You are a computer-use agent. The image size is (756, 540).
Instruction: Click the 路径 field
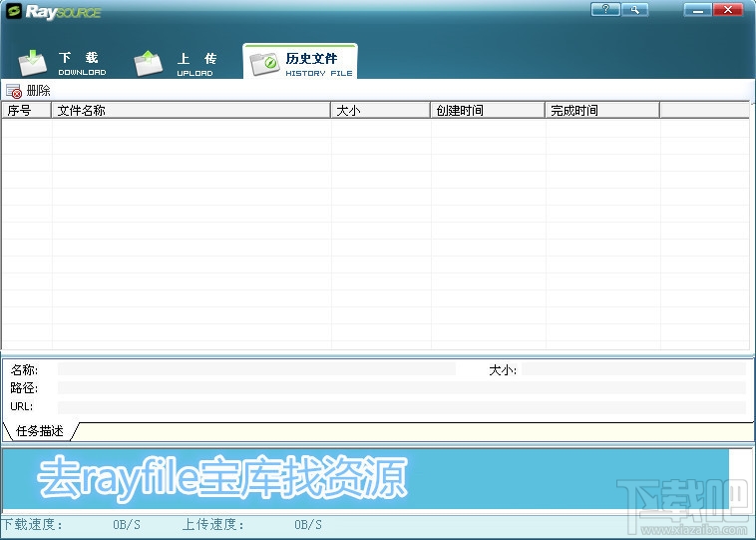pyautogui.click(x=402, y=388)
